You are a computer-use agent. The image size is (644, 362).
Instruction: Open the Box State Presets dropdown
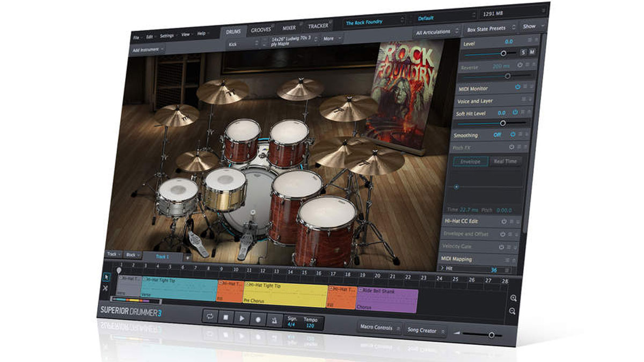(x=491, y=28)
